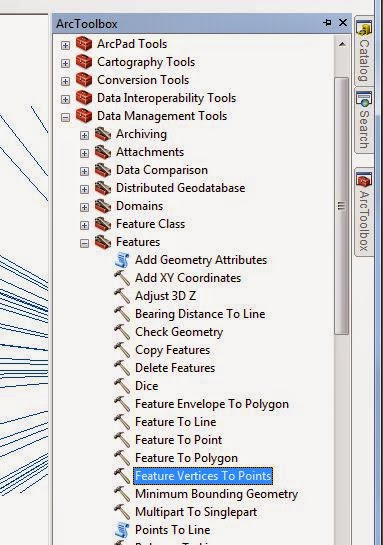Select the Conversion Tools label

click(x=143, y=80)
